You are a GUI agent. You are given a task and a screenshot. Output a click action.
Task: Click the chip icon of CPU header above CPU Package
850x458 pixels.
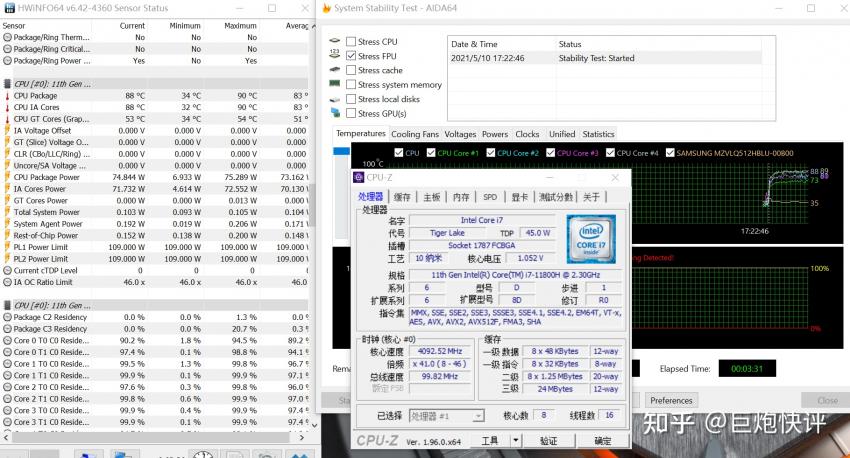coord(7,84)
